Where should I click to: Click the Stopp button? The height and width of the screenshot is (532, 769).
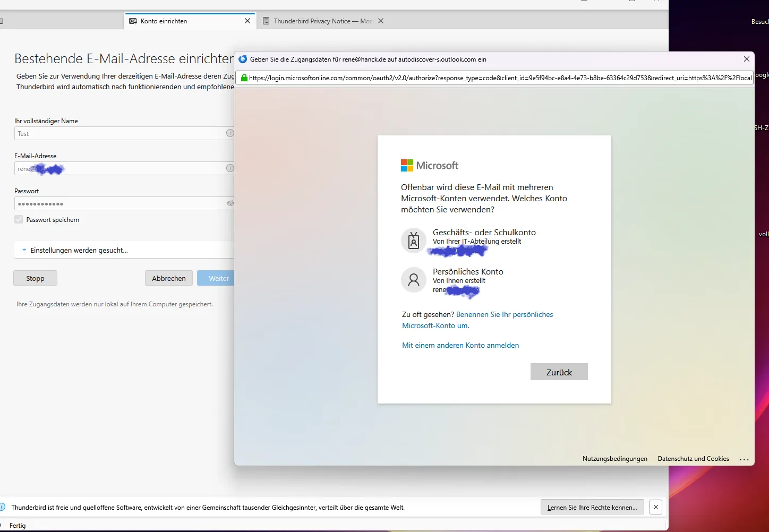pyautogui.click(x=35, y=278)
